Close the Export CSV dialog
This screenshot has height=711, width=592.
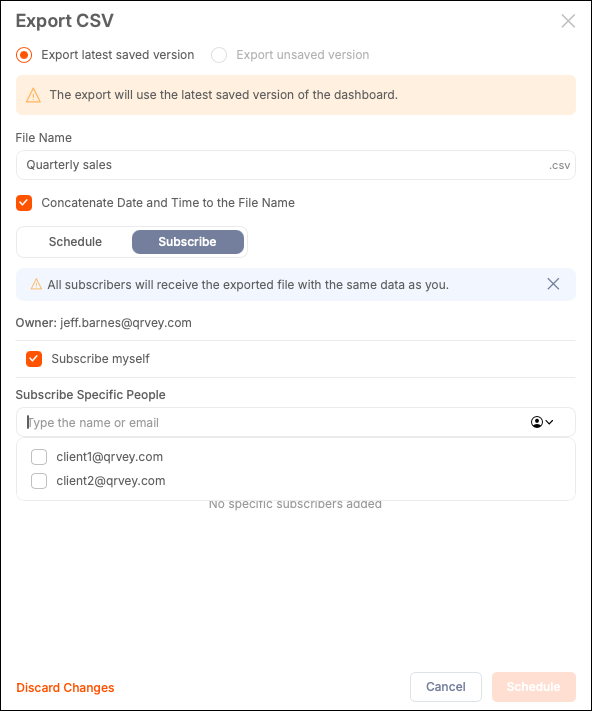pos(568,21)
